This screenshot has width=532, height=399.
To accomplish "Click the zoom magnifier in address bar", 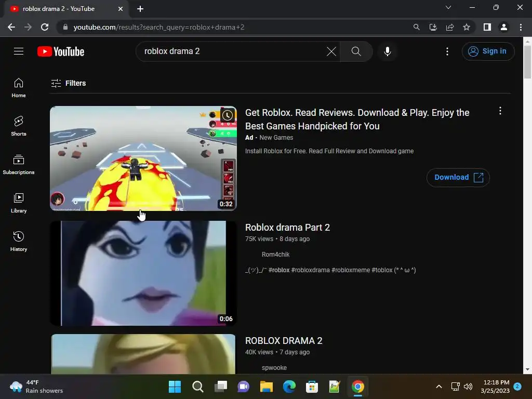I will point(416,27).
